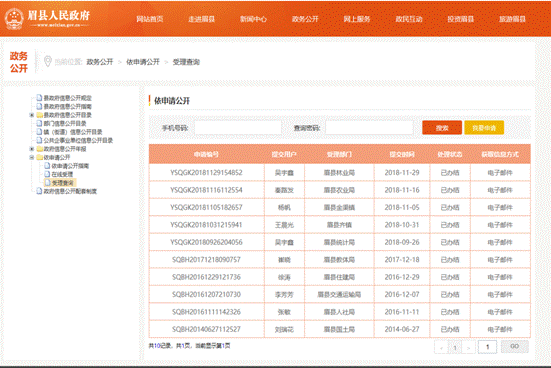Open 县政府信息公开指南 in the tree

coord(67,106)
